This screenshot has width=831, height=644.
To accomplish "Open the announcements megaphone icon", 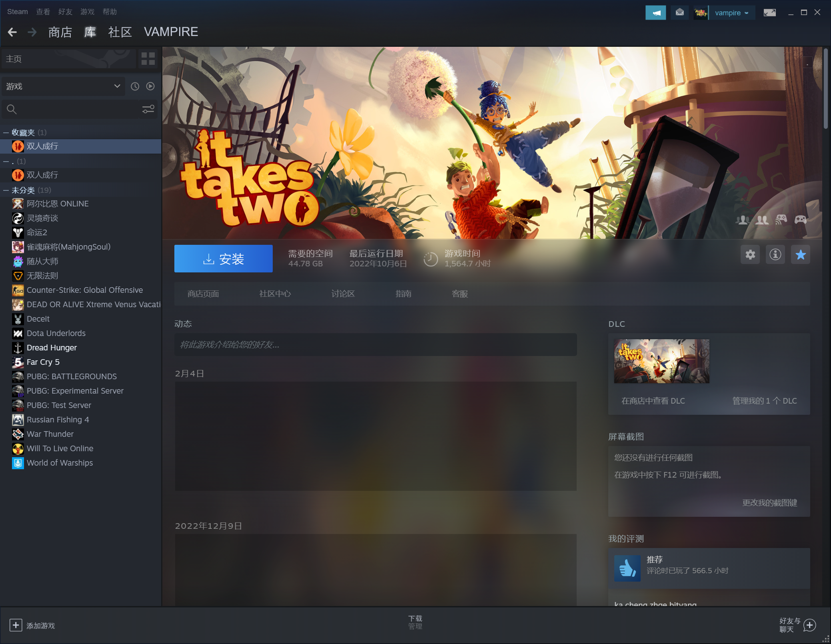I will (x=655, y=12).
